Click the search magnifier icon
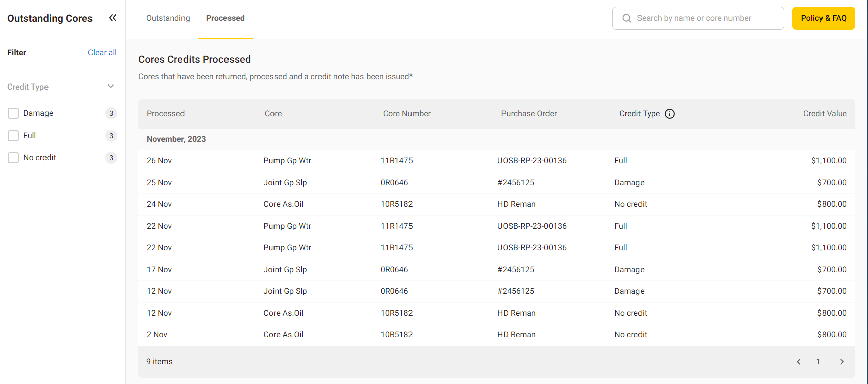868x384 pixels. (x=627, y=18)
